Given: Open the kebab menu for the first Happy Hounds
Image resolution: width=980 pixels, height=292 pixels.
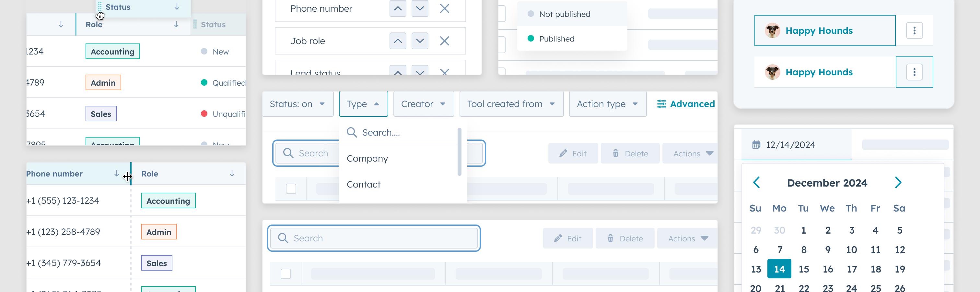Looking at the screenshot, I should 914,30.
